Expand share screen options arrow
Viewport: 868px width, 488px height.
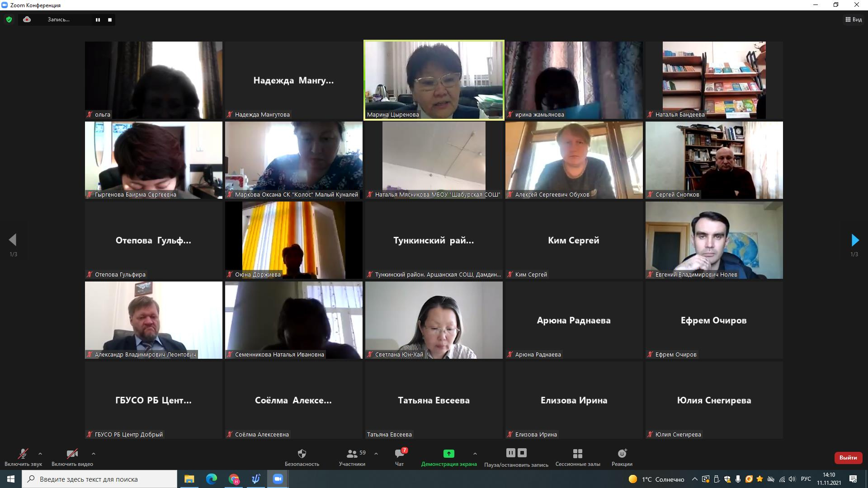coord(475,454)
